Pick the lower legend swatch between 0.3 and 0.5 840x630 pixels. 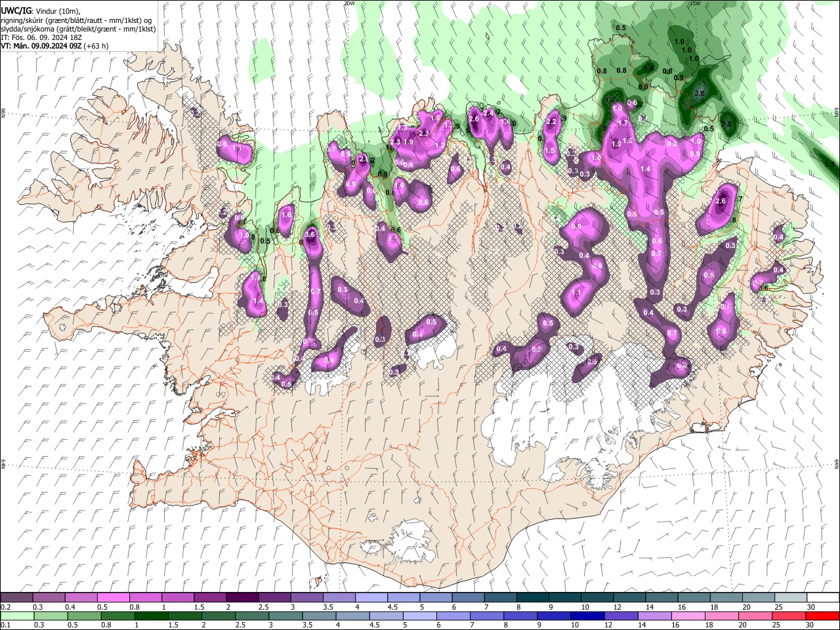50,616
